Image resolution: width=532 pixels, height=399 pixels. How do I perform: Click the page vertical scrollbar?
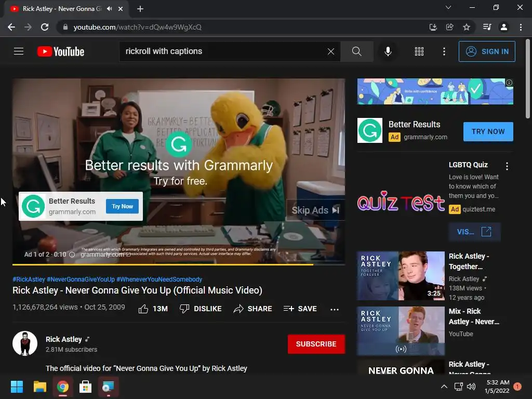click(x=528, y=79)
